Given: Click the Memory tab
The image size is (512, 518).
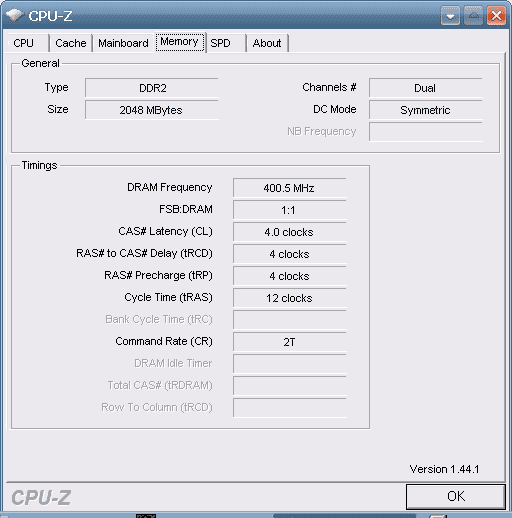Looking at the screenshot, I should tap(179, 42).
